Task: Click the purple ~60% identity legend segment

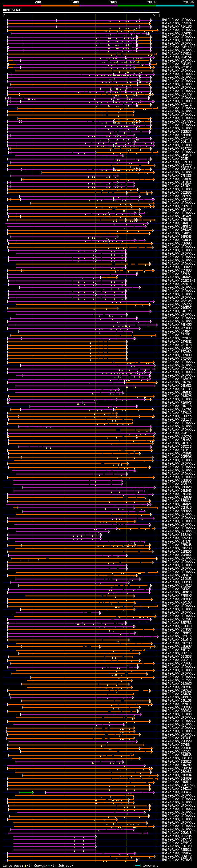Action: (x=99, y=6)
